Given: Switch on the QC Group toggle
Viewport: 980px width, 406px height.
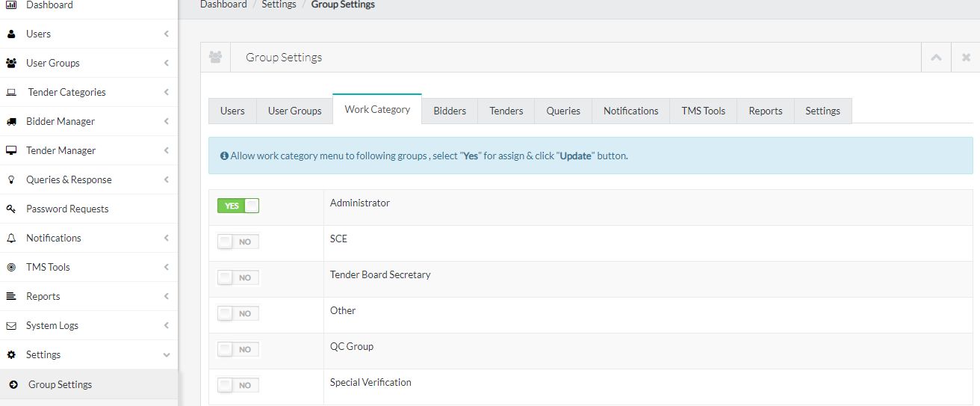Looking at the screenshot, I should 238,349.
